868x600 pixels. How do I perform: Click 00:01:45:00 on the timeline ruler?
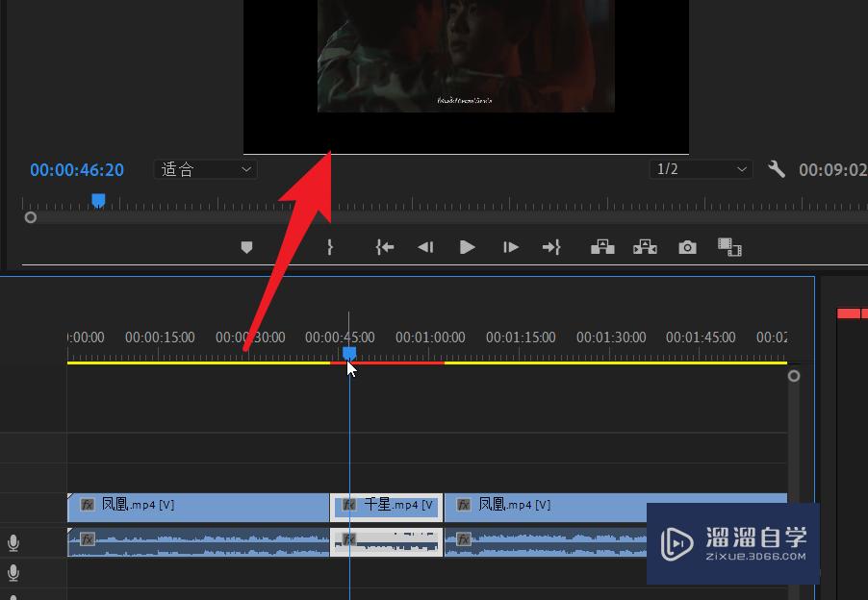pos(701,337)
